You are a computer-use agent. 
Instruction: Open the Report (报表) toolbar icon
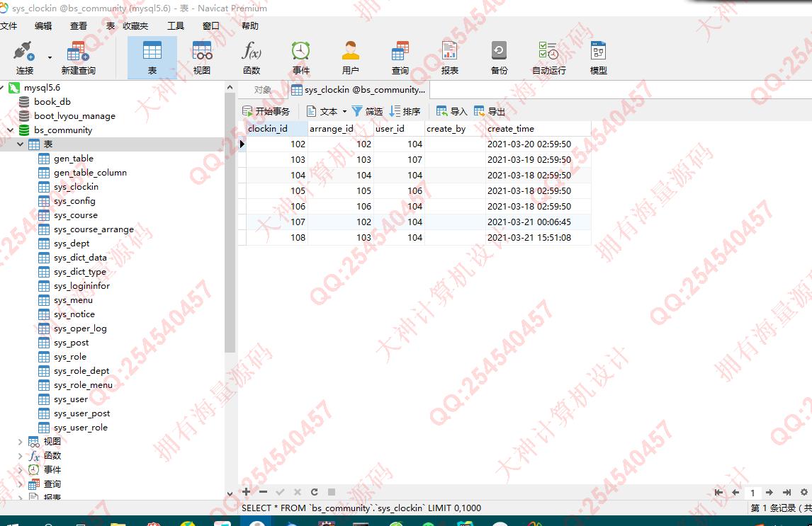point(449,58)
